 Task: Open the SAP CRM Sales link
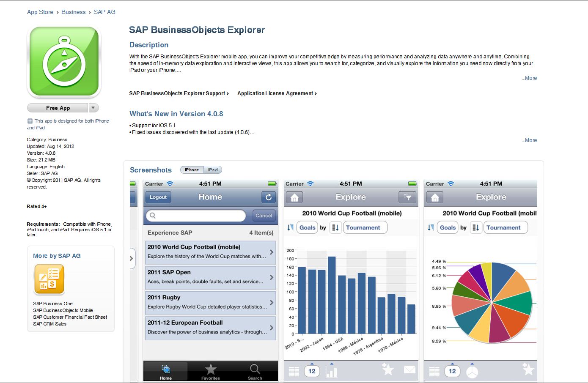click(x=50, y=324)
